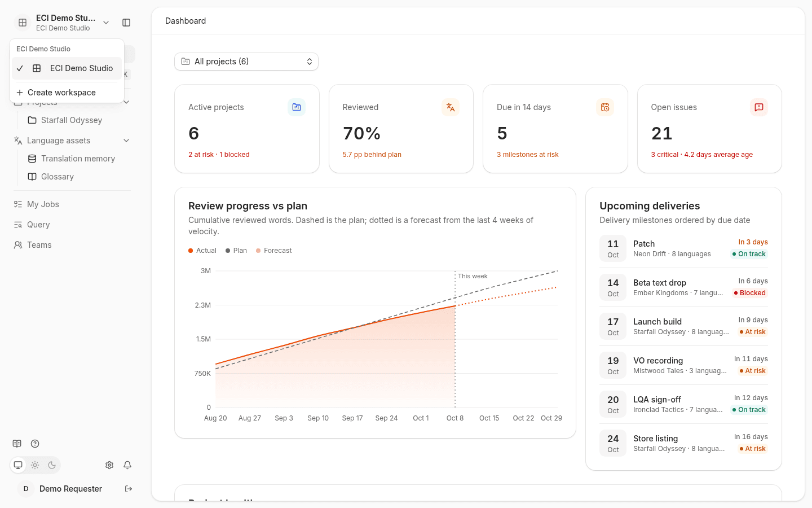
Task: Open the Beta text drop delivery
Action: pos(683,287)
